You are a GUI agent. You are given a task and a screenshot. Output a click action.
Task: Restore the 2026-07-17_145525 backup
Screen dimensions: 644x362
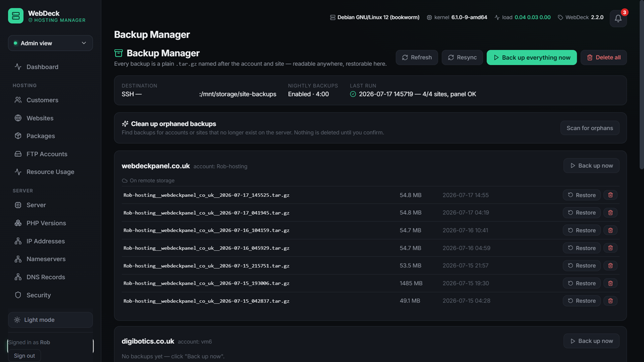582,195
